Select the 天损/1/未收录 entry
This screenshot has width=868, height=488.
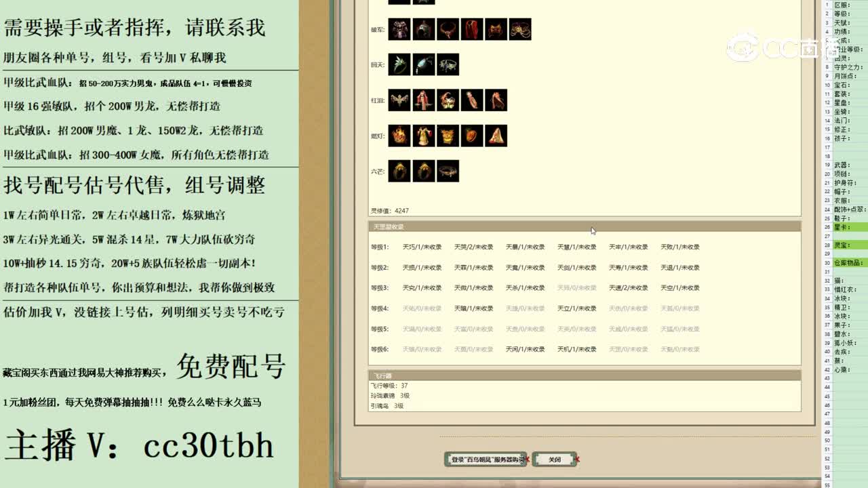[422, 268]
